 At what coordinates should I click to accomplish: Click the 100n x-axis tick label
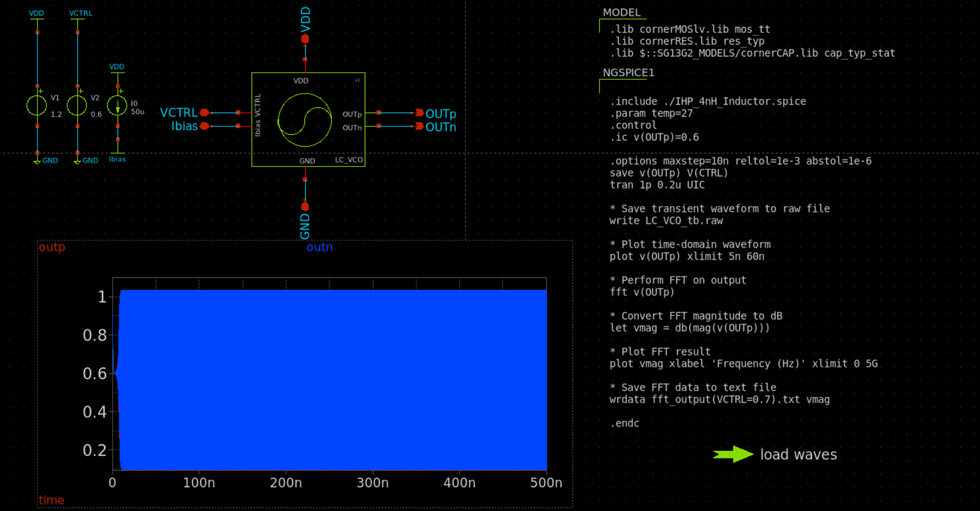[x=199, y=482]
